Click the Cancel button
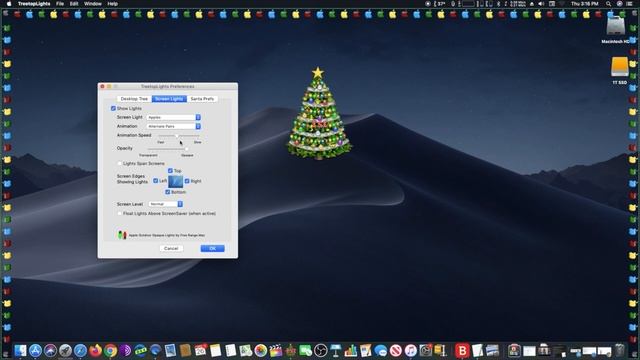640x360 pixels. tap(171, 248)
